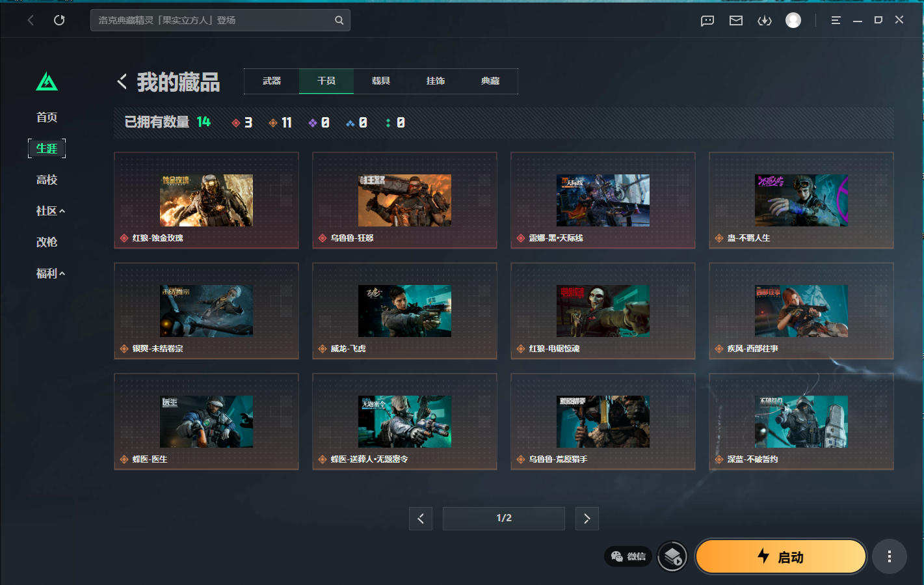This screenshot has width=924, height=585.
Task: Open the chat message icon in header
Action: [x=707, y=21]
